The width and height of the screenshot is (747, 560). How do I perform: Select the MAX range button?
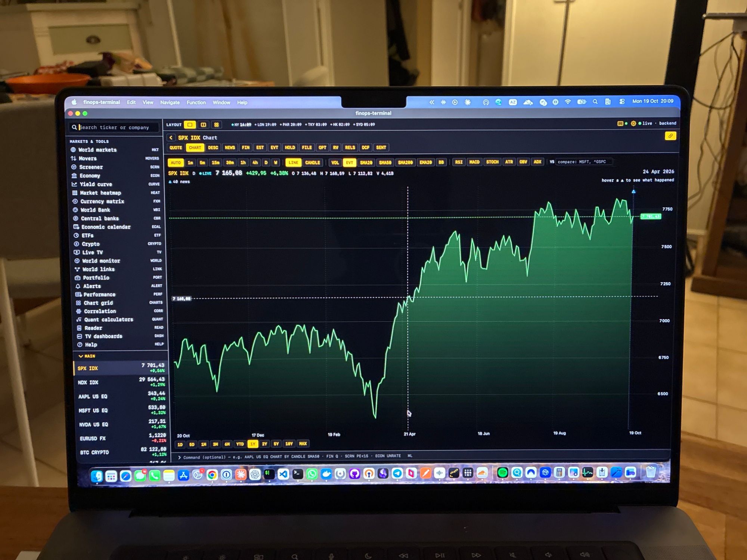[x=303, y=444]
